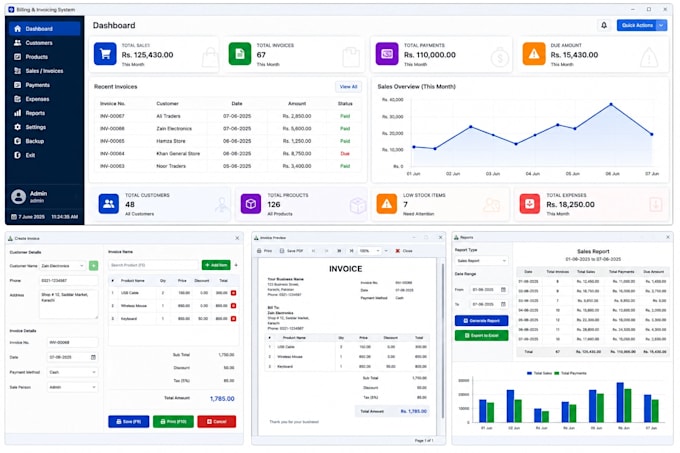
Task: Click View All in Recent Invoices
Action: click(x=348, y=87)
